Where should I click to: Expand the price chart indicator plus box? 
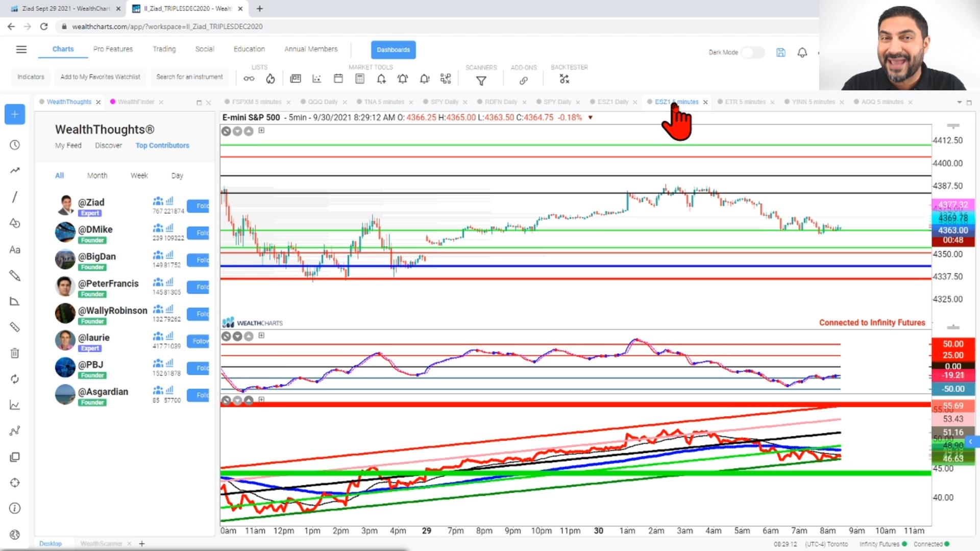(x=261, y=131)
